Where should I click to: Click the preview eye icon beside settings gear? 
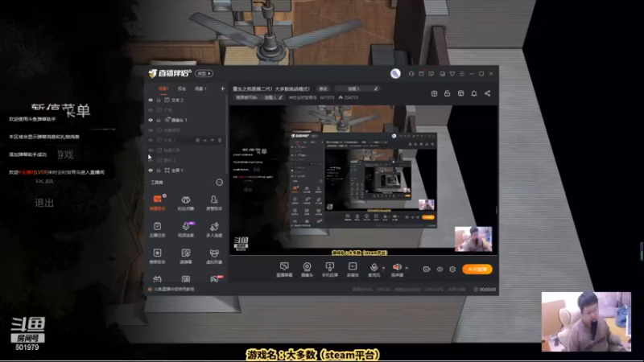pyautogui.click(x=440, y=269)
